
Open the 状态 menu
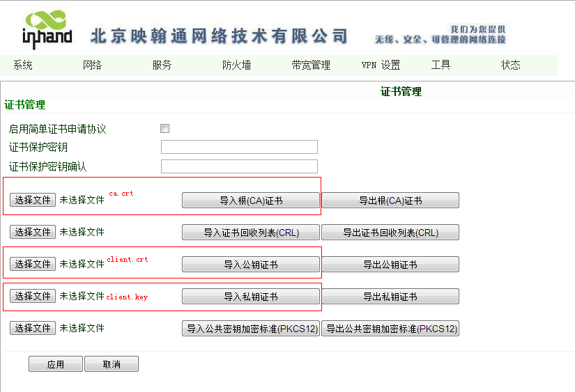coord(511,65)
